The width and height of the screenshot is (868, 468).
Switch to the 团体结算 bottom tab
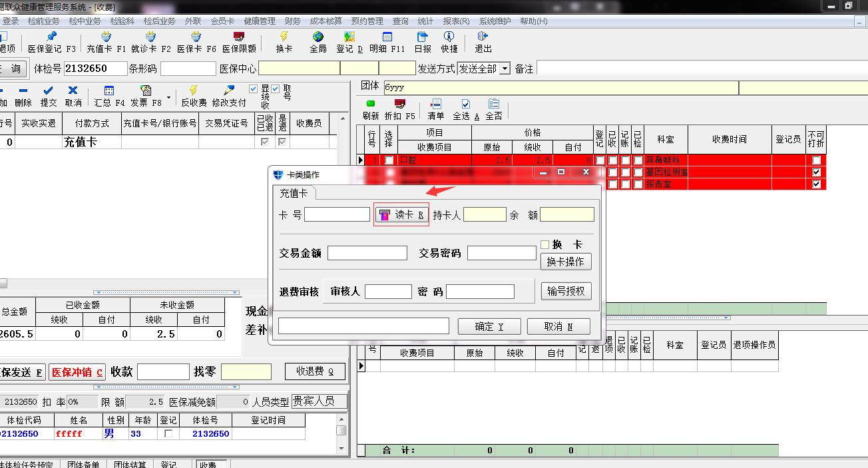(x=130, y=464)
